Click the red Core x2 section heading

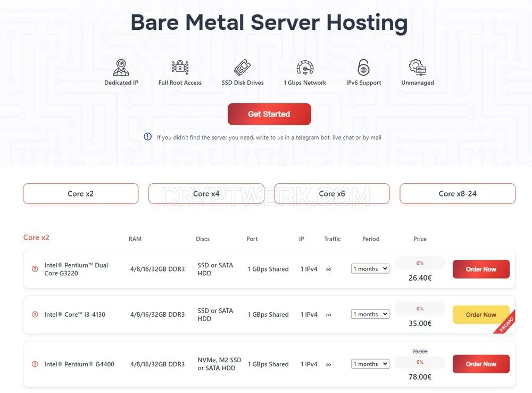[x=36, y=238]
